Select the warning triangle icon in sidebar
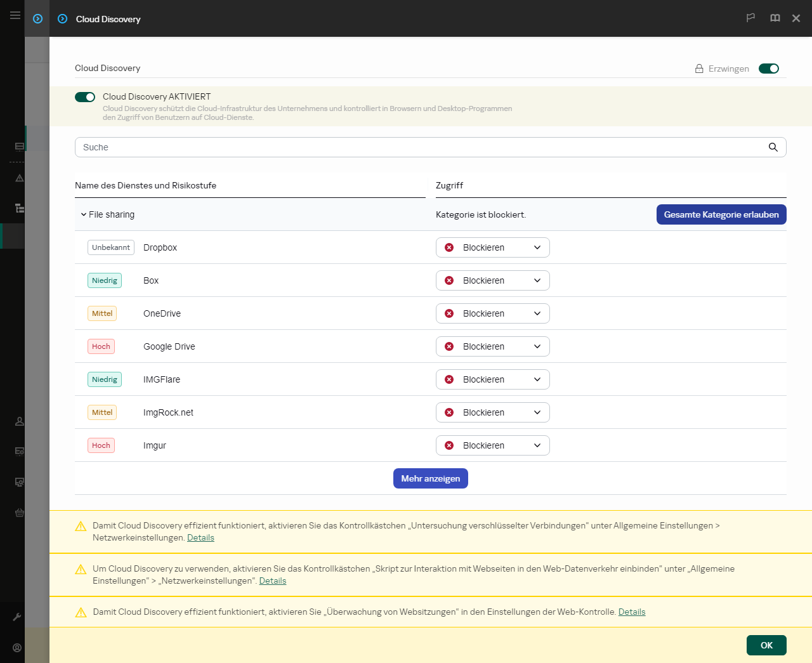This screenshot has width=812, height=663. click(19, 178)
